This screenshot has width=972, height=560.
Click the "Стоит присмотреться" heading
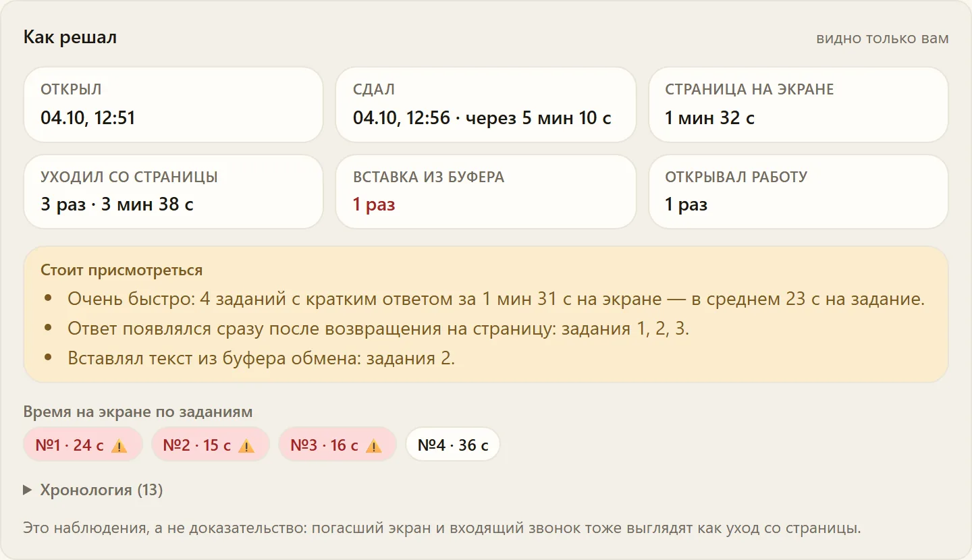(x=122, y=271)
